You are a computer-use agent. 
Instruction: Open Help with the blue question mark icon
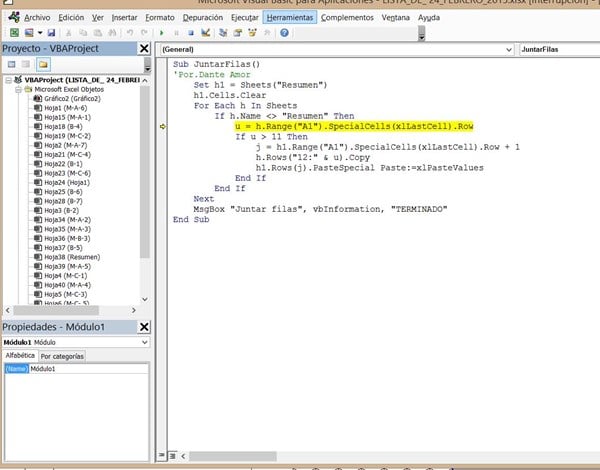pyautogui.click(x=285, y=33)
